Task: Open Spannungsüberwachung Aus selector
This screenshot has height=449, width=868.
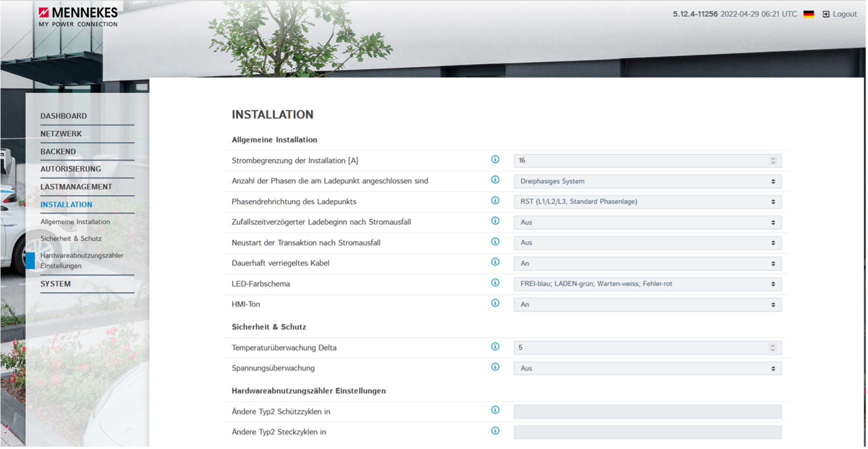Action: (647, 368)
